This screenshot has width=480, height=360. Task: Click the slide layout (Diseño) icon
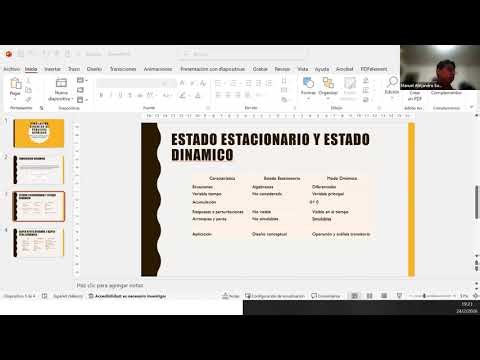coord(80,80)
